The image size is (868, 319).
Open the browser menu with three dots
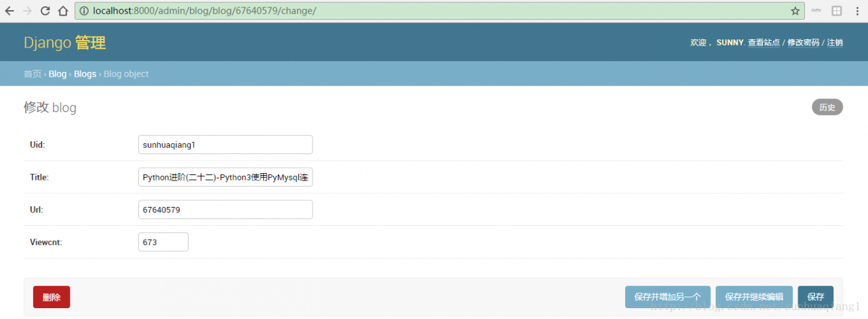click(x=857, y=11)
